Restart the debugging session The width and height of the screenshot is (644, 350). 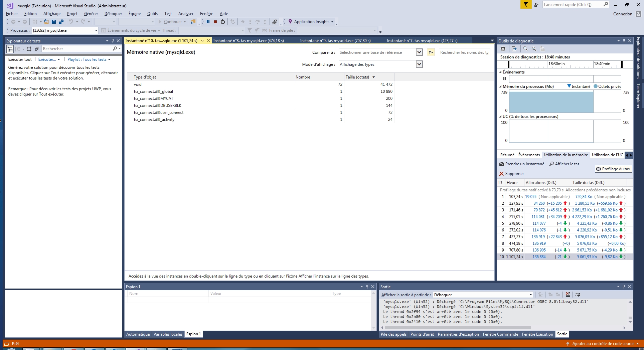[223, 22]
